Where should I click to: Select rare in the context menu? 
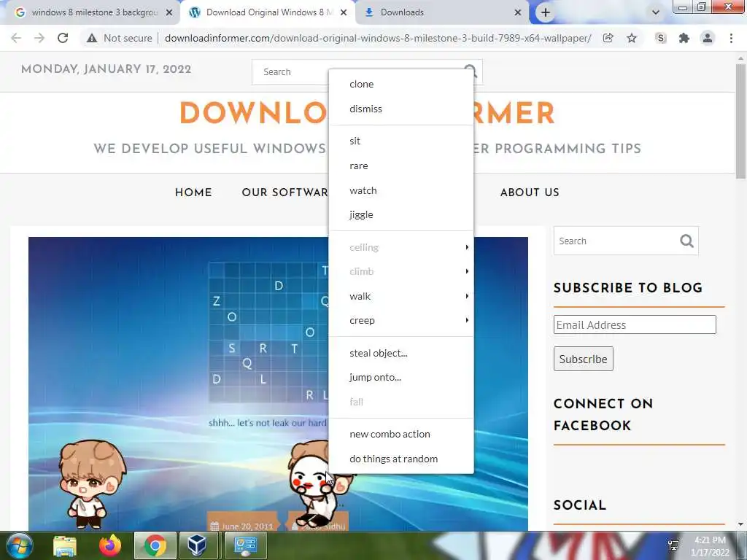[401, 166]
